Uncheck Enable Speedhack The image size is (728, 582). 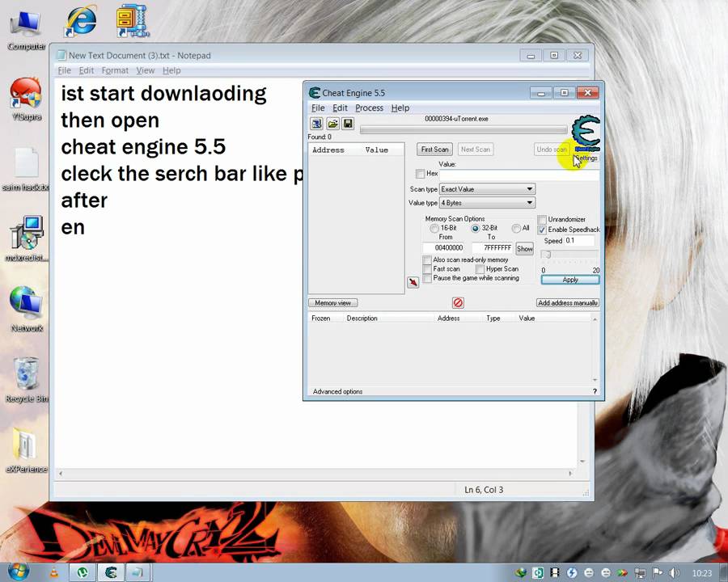click(542, 230)
